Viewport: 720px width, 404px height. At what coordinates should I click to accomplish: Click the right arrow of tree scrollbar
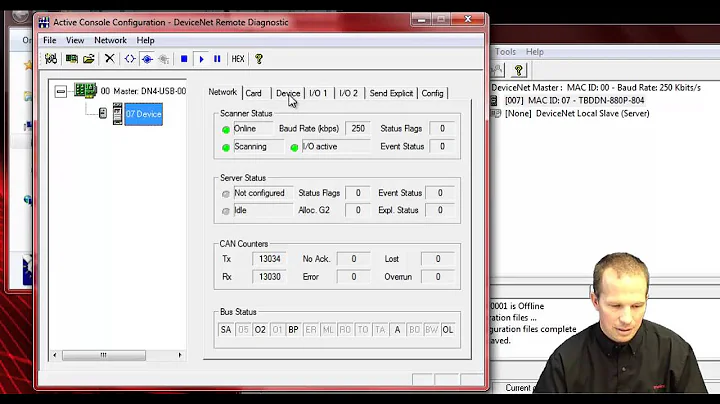tap(180, 355)
